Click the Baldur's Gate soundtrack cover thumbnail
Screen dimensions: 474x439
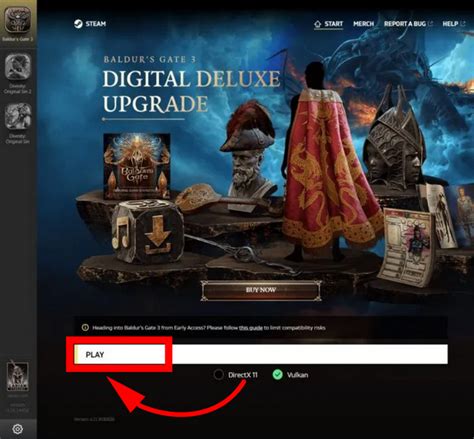(137, 166)
